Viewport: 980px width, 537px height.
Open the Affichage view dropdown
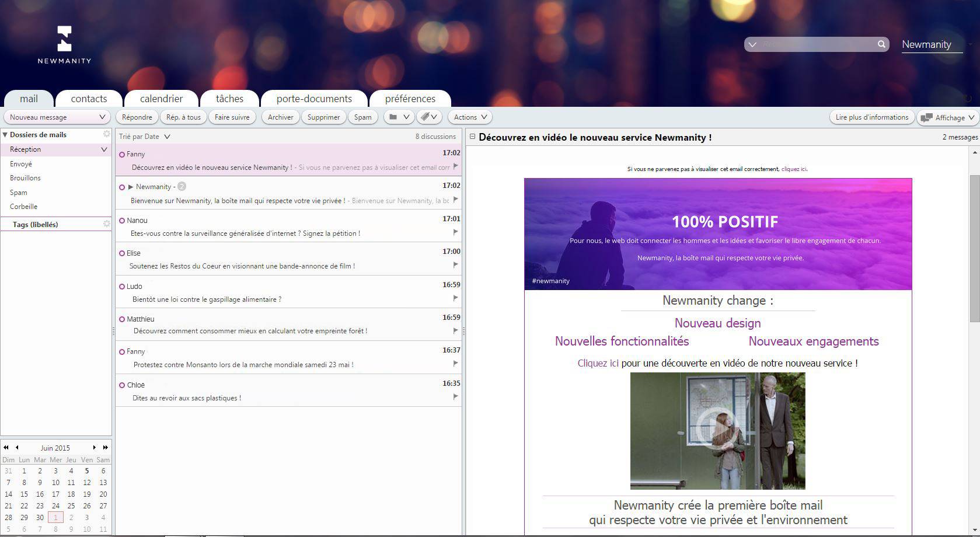[x=948, y=117]
